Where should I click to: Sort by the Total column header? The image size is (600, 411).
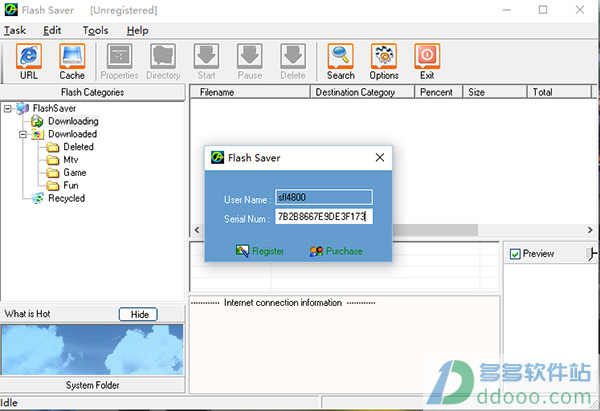point(559,92)
